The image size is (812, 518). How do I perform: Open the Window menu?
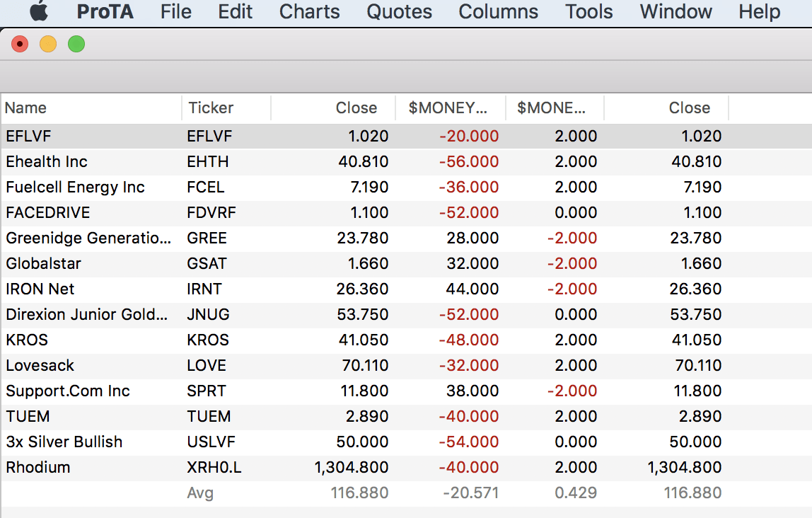(675, 11)
